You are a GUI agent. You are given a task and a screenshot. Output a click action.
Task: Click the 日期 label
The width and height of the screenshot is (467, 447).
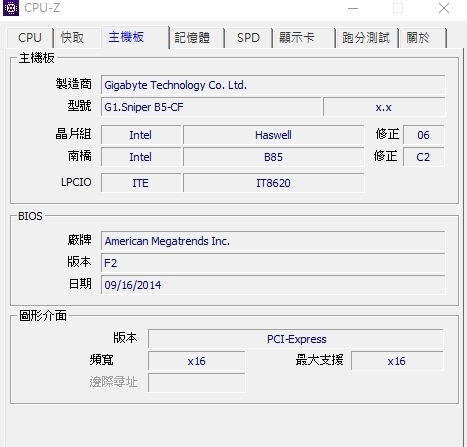pos(80,284)
